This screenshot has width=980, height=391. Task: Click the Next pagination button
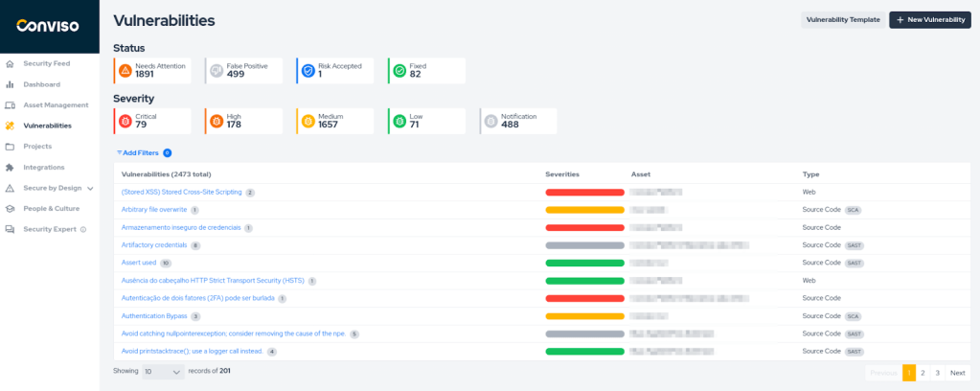[957, 372]
